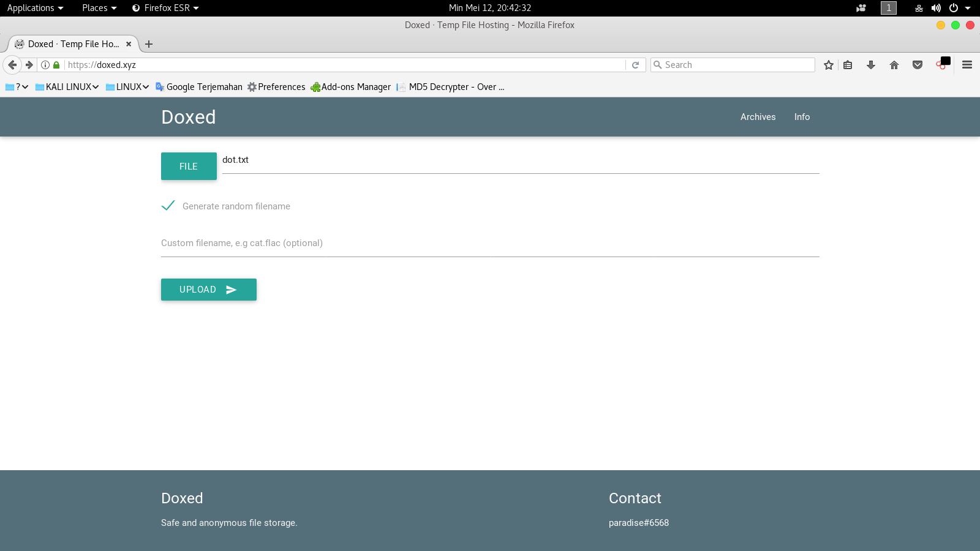The height and width of the screenshot is (551, 980).
Task: Expand system menu dropdown arrow
Action: tap(968, 8)
